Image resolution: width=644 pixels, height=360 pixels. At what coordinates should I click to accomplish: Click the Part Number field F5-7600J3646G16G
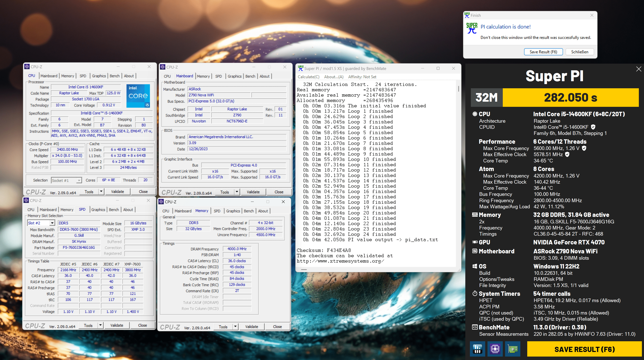[x=79, y=247]
